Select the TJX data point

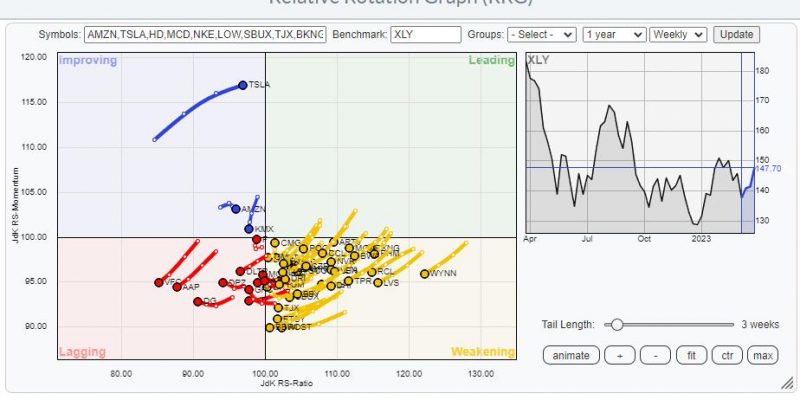point(278,308)
